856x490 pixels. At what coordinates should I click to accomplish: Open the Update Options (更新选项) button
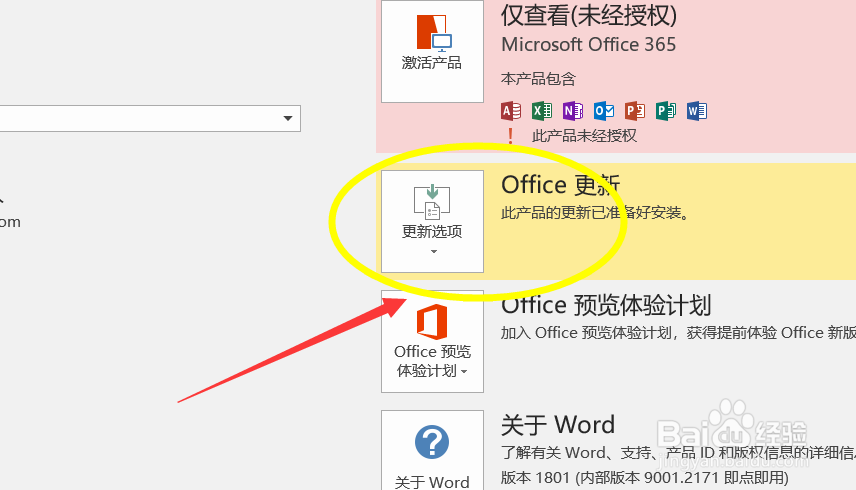coord(432,222)
